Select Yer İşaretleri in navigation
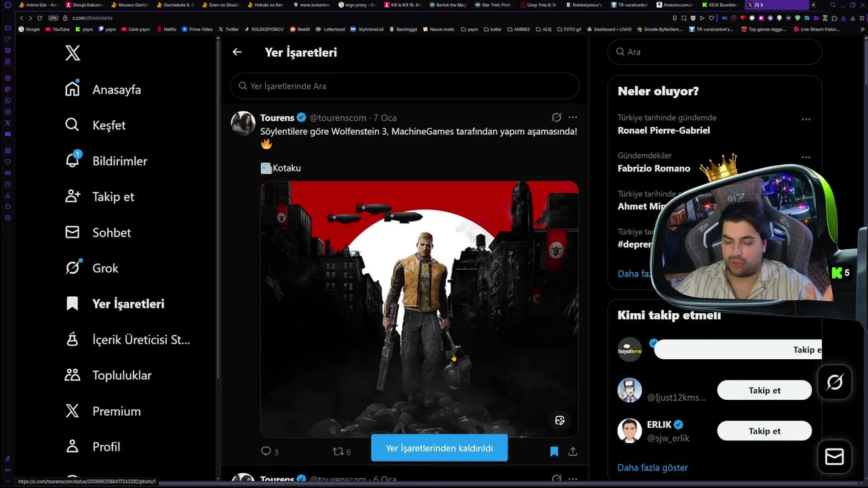This screenshot has height=488, width=868. point(115,304)
